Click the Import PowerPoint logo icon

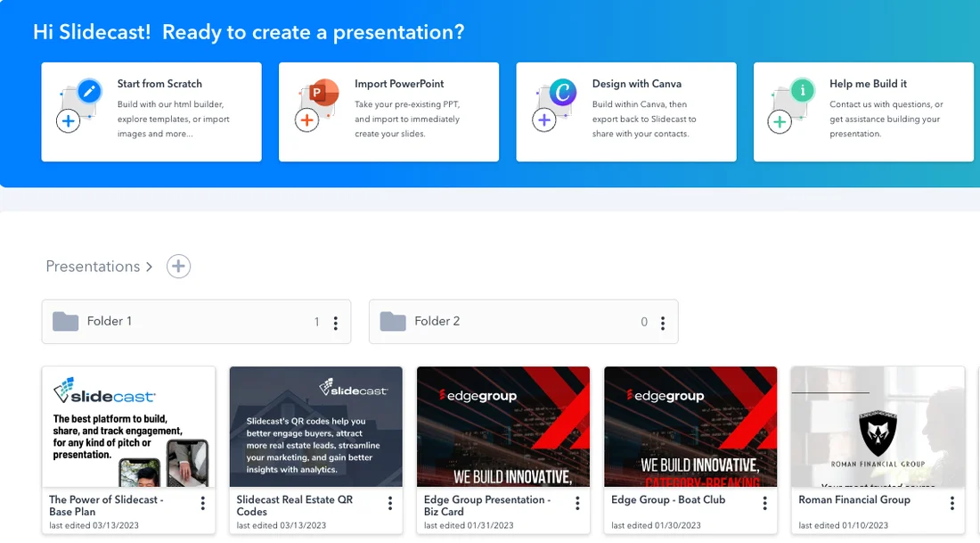click(x=323, y=93)
